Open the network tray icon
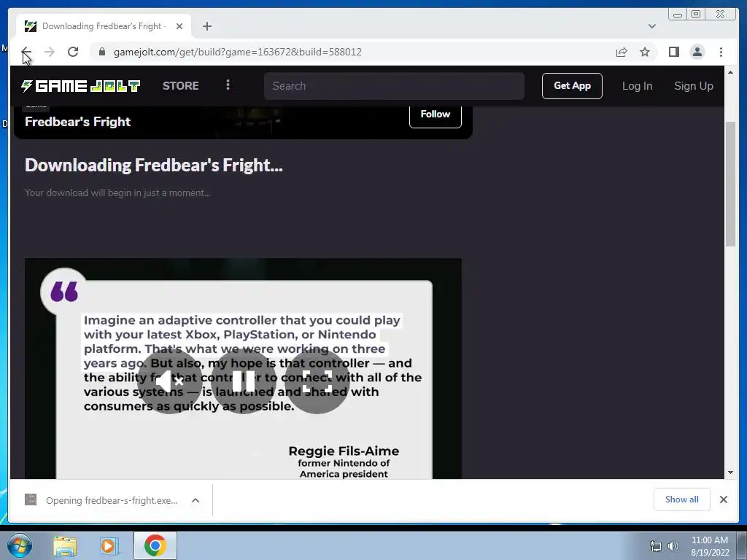Screen dimensions: 747x560 pyautogui.click(x=656, y=546)
